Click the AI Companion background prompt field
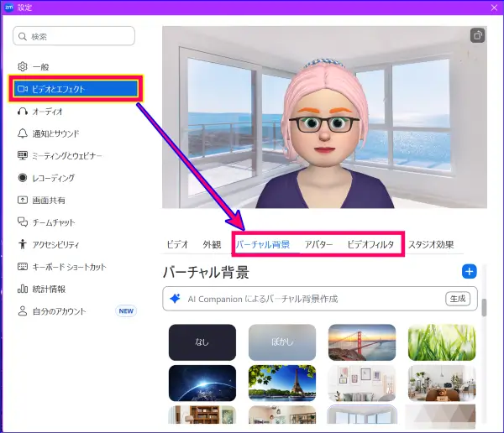The height and width of the screenshot is (433, 504). click(x=320, y=299)
